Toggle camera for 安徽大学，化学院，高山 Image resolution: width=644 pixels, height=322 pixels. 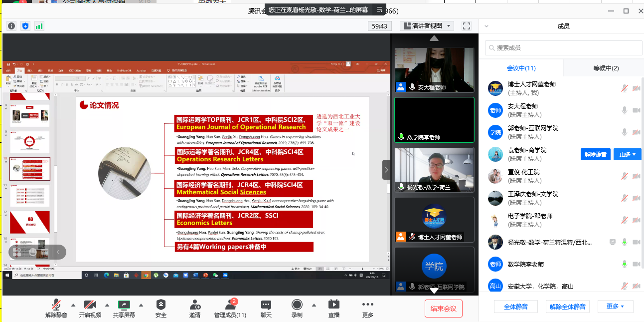coord(637,286)
